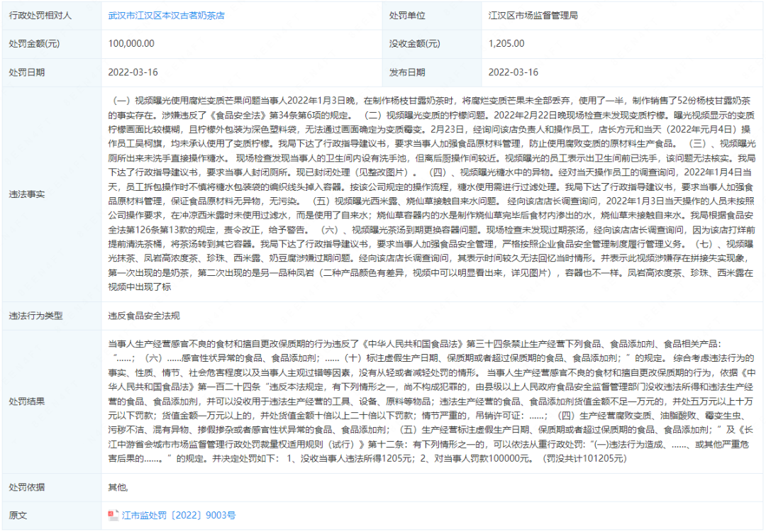Image resolution: width=766 pixels, height=532 pixels.
Task: Click the penalty amount 100,000.00
Action: (133, 43)
